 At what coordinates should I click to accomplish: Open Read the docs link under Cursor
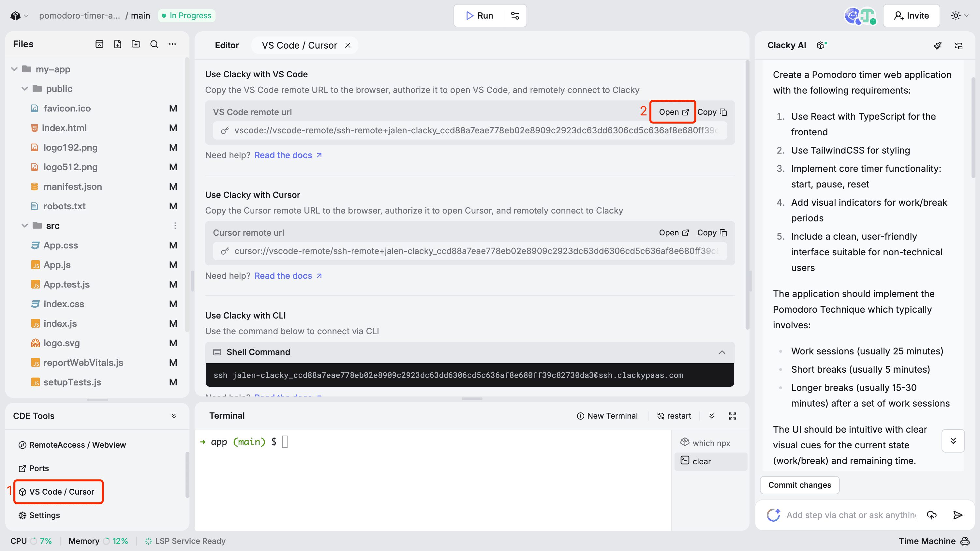coord(288,276)
